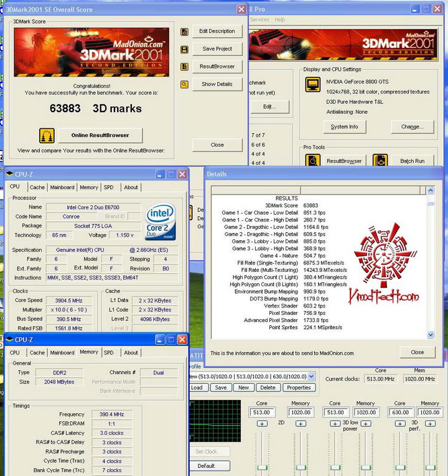
Task: Open SPD tab in lower CPU-Z window
Action: click(109, 353)
